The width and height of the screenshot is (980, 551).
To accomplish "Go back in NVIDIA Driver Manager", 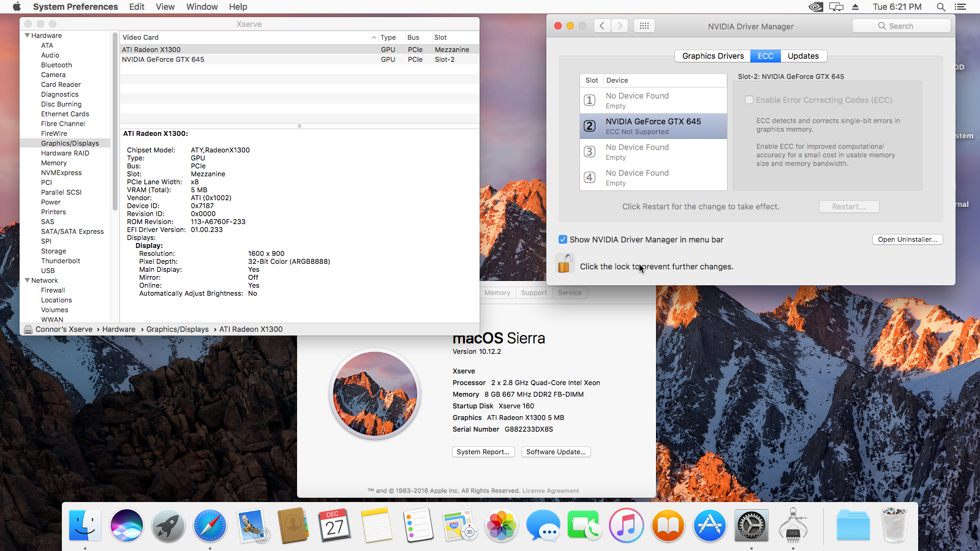I will point(602,26).
